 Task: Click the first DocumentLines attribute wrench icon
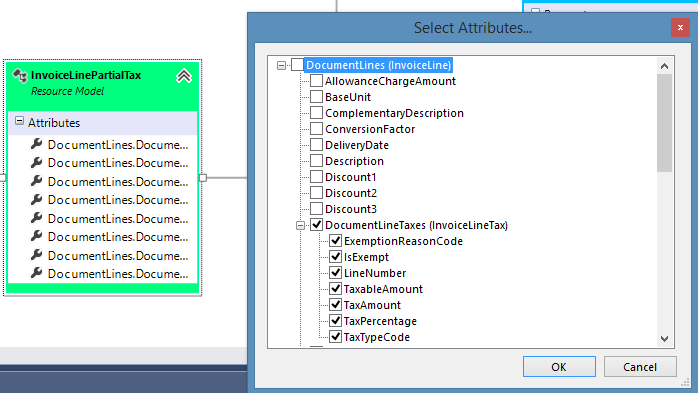(x=37, y=144)
